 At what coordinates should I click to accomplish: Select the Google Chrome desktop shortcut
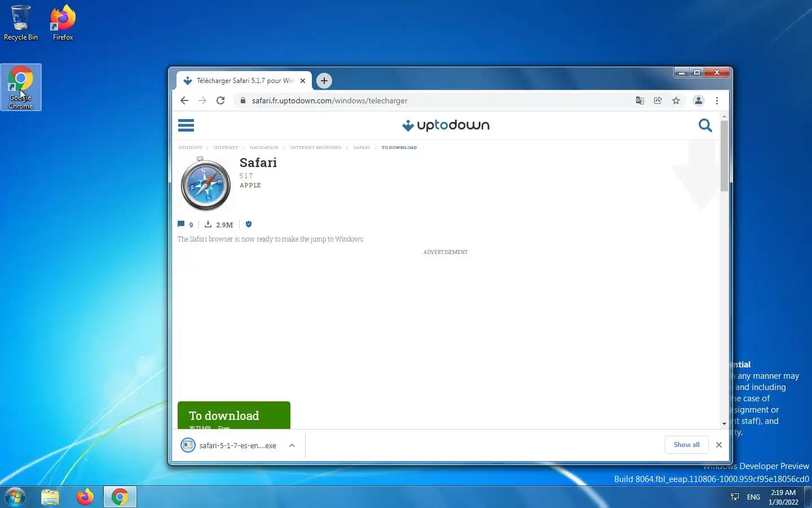(21, 87)
